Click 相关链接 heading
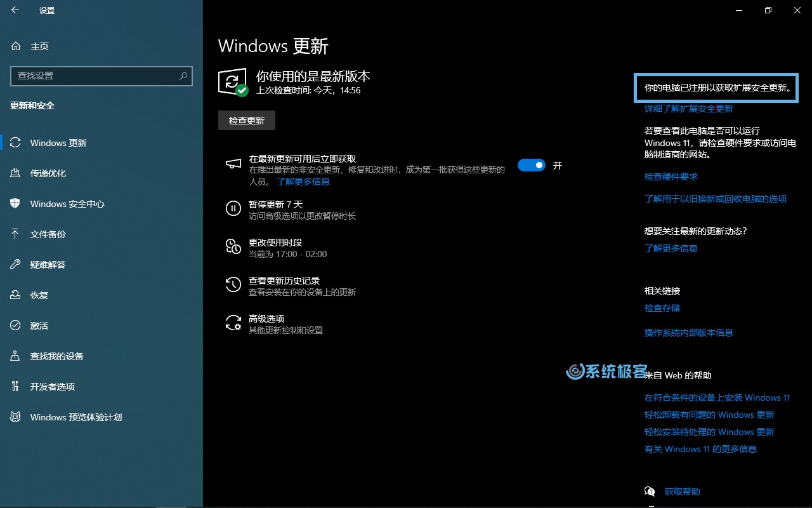The height and width of the screenshot is (508, 812). pyautogui.click(x=662, y=291)
